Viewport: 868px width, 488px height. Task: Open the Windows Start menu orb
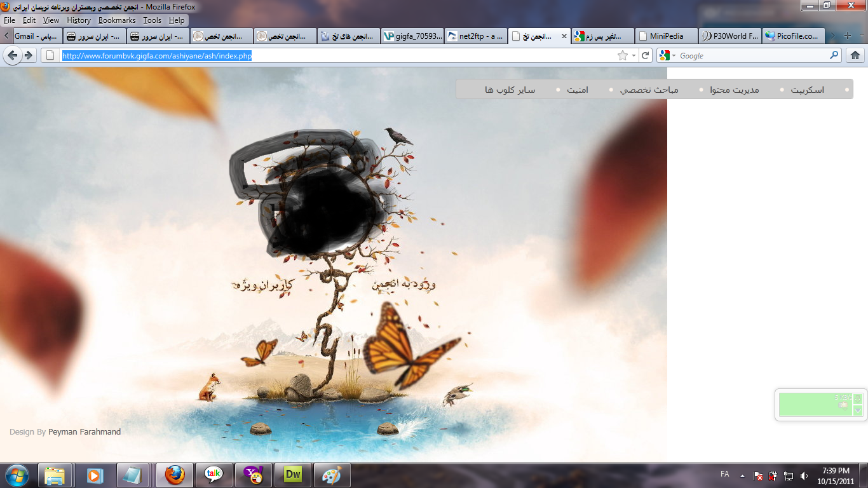pos(17,475)
